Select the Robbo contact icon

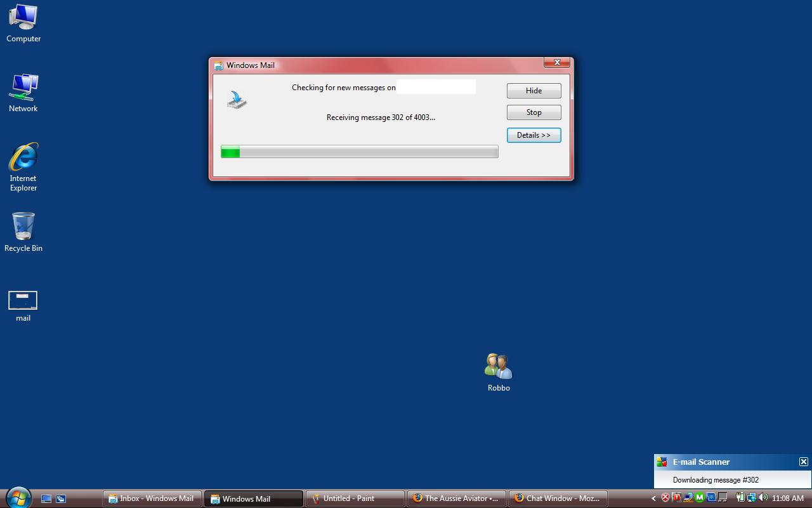pyautogui.click(x=499, y=373)
